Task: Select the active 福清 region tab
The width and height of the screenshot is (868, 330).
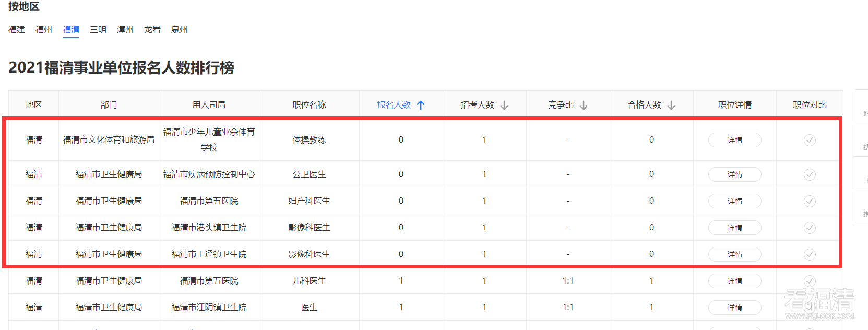Action: click(71, 30)
